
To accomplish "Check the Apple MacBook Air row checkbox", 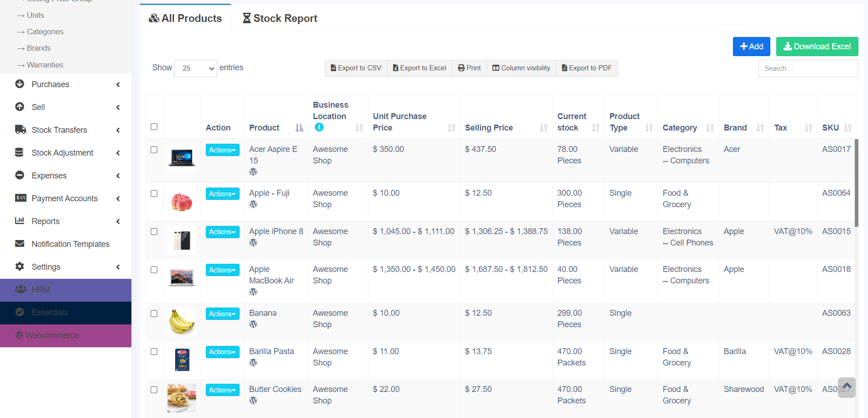I will point(154,270).
